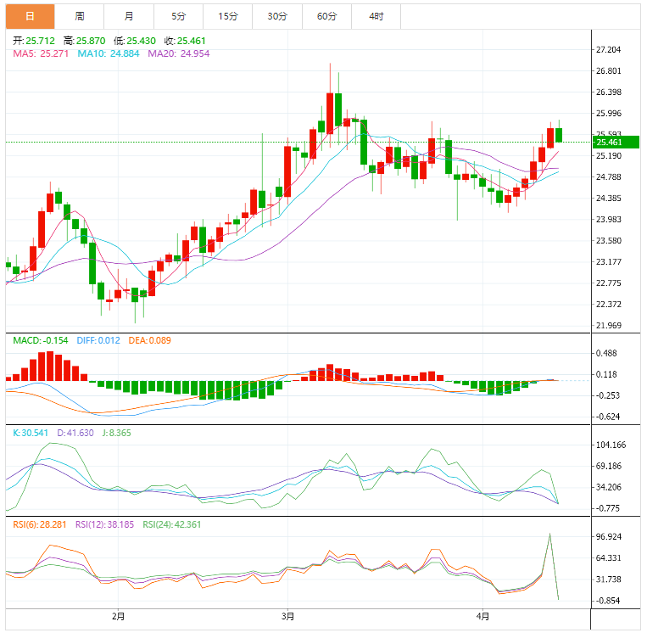Open the 60分 timeframe tab
Image resolution: width=647 pixels, height=644 pixels.
point(326,16)
